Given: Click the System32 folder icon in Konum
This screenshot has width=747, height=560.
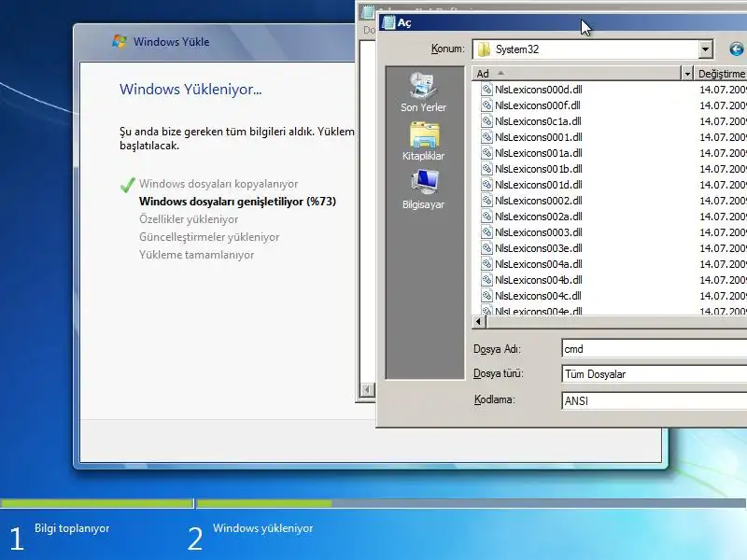Looking at the screenshot, I should tap(484, 49).
